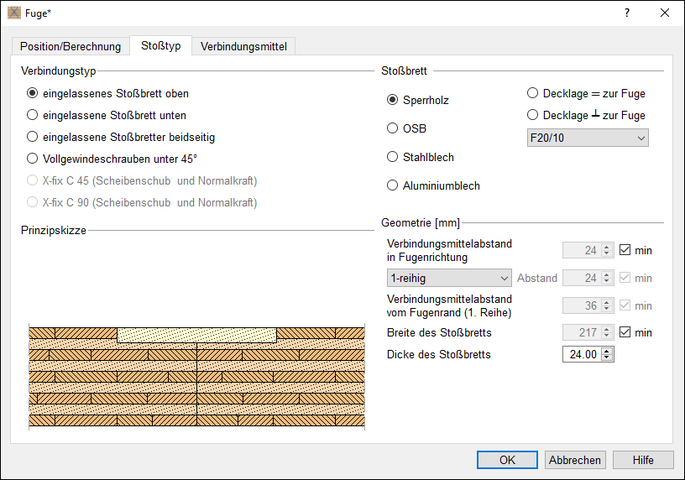
Task: Select Decklage parallel zur Fuge option
Action: 533,93
